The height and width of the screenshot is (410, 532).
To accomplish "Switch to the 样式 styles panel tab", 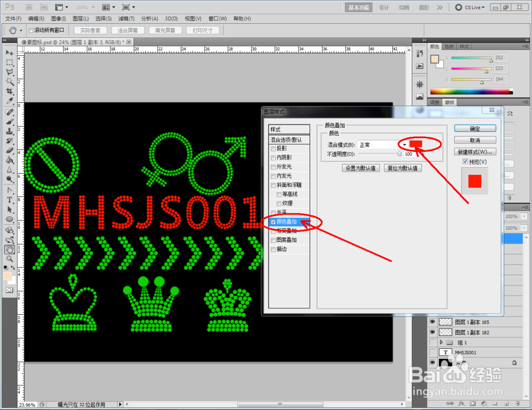I will point(464,46).
